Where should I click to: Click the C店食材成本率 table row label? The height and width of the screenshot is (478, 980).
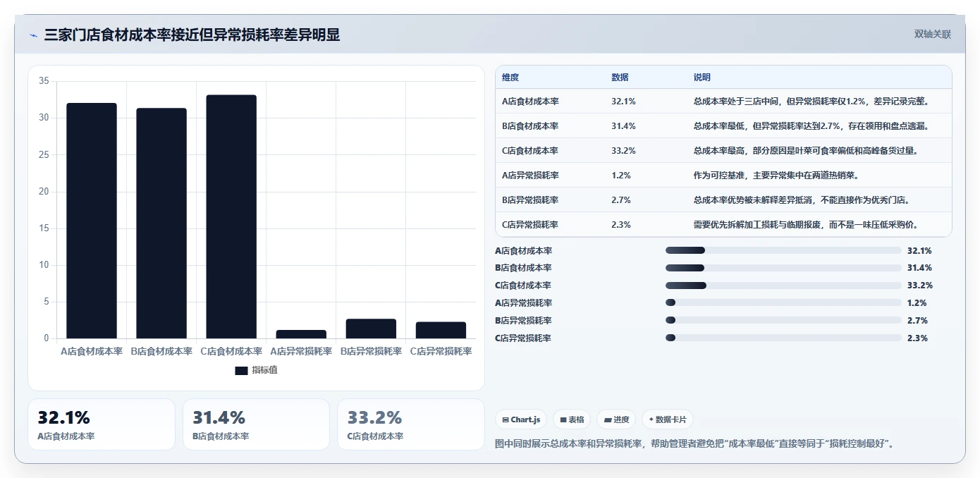point(530,151)
